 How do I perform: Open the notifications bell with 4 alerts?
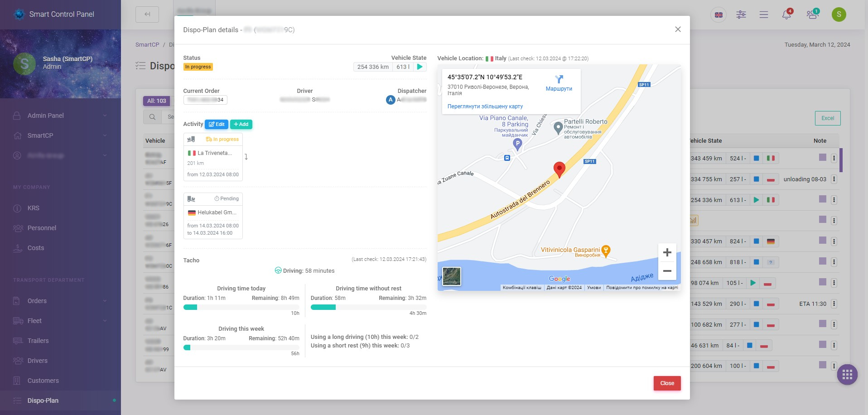[786, 14]
